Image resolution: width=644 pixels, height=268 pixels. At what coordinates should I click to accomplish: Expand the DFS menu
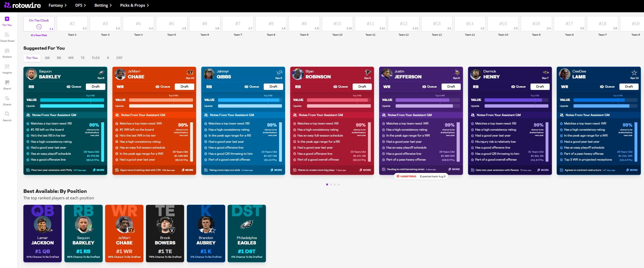tap(80, 5)
